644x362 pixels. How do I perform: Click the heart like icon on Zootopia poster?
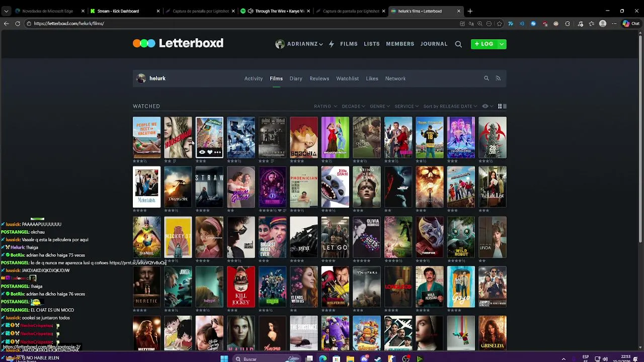click(x=210, y=152)
